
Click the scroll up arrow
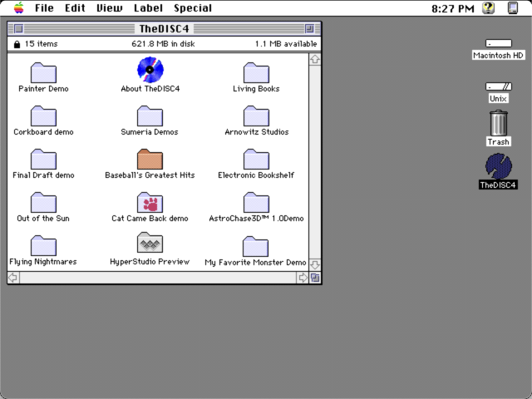(x=315, y=59)
